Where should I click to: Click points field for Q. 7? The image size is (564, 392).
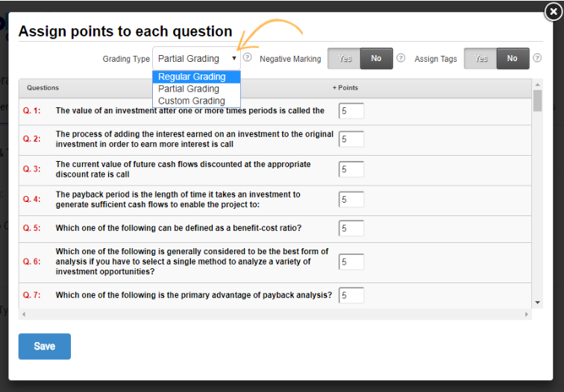click(x=351, y=295)
